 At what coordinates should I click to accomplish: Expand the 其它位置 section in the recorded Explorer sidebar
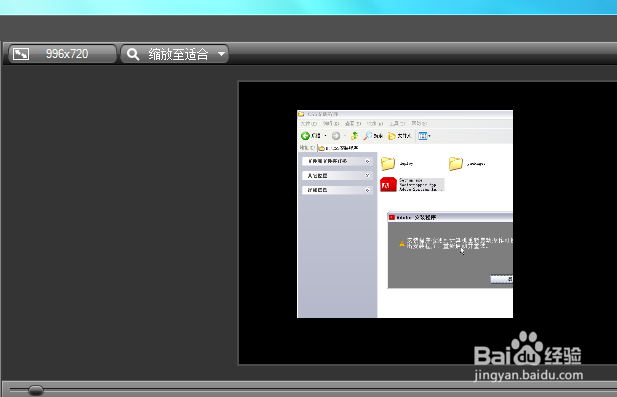367,175
